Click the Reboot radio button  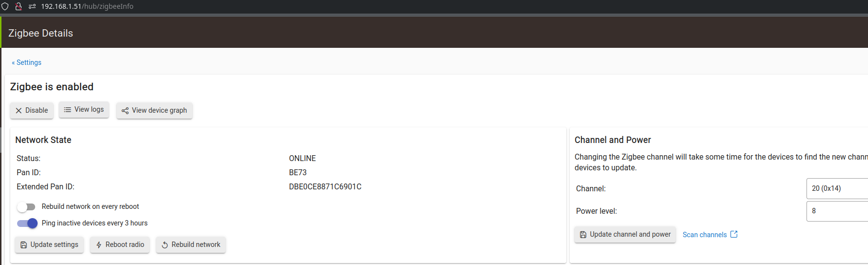coord(120,245)
